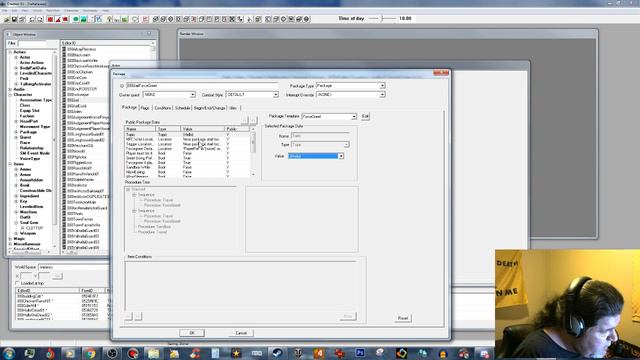
Task: Open the Owner quest dropdown
Action: tap(192, 95)
